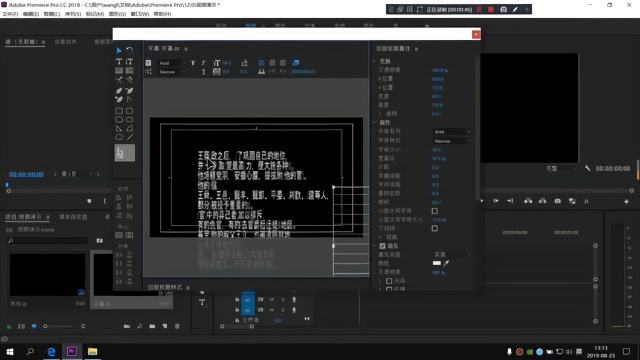Image resolution: width=640 pixels, height=360 pixels.
Task: Toggle Underline in title toolbar
Action: (x=203, y=72)
